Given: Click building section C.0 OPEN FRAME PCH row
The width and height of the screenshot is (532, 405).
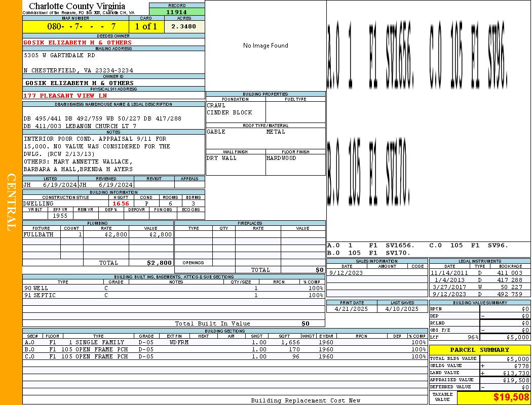Looking at the screenshot, I should pos(225,356).
